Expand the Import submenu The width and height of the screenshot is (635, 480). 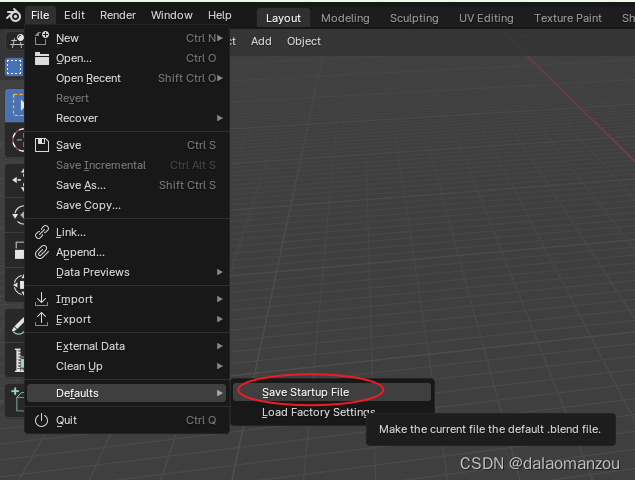127,299
